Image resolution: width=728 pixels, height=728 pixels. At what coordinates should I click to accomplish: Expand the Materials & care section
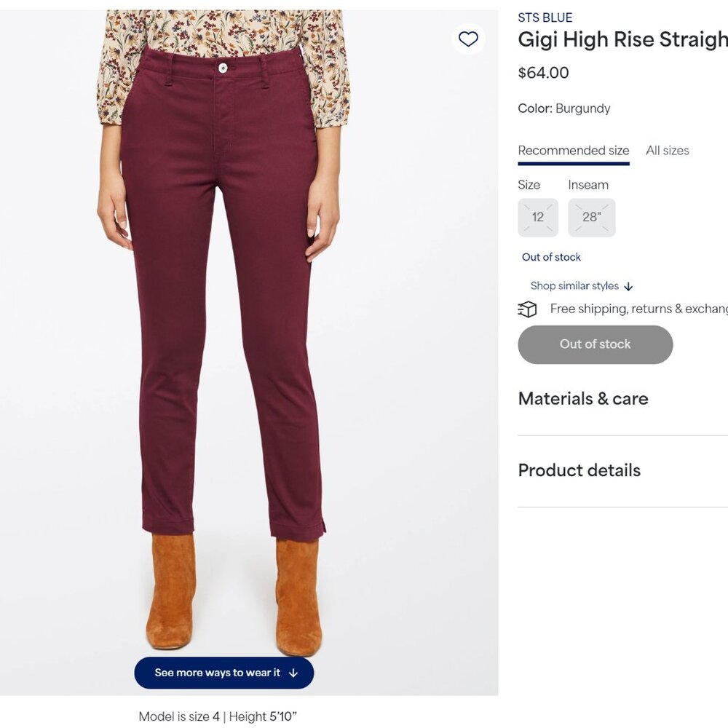(x=582, y=399)
